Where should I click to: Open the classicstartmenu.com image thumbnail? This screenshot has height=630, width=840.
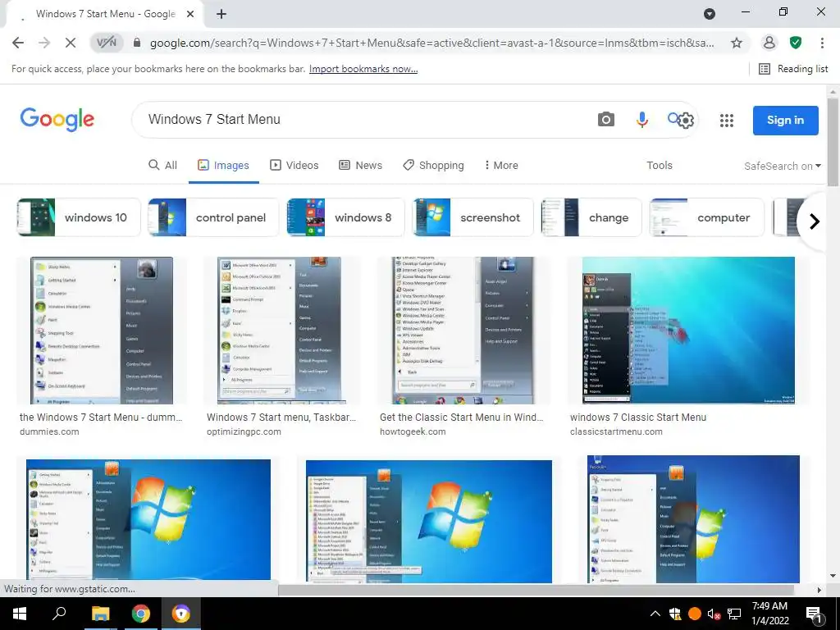coord(688,331)
